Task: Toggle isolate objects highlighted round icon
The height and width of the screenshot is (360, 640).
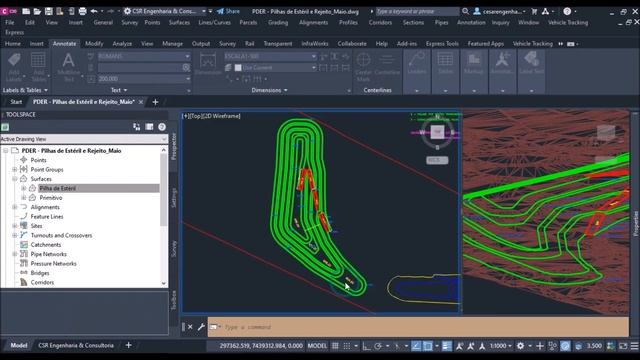Action: coord(565,346)
